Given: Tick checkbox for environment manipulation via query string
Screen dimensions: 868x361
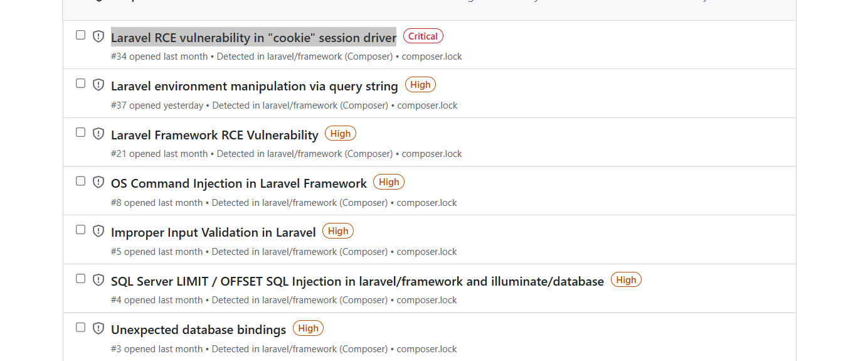Looking at the screenshot, I should tap(81, 84).
